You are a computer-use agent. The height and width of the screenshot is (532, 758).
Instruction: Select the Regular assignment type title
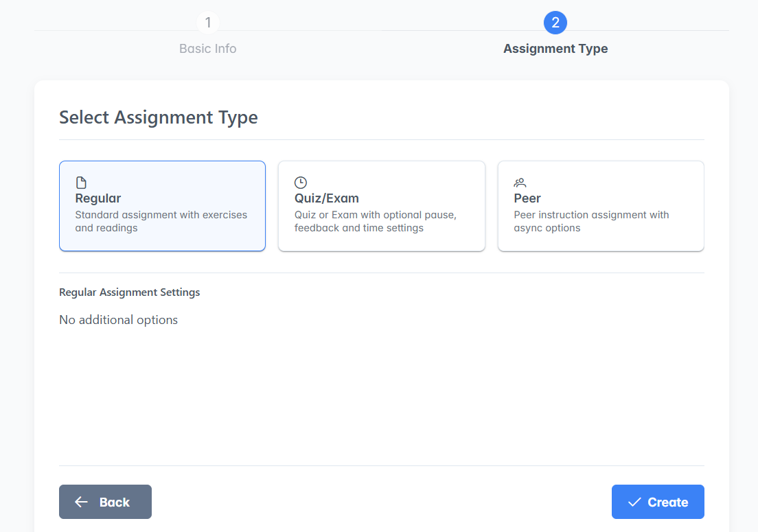(x=98, y=198)
